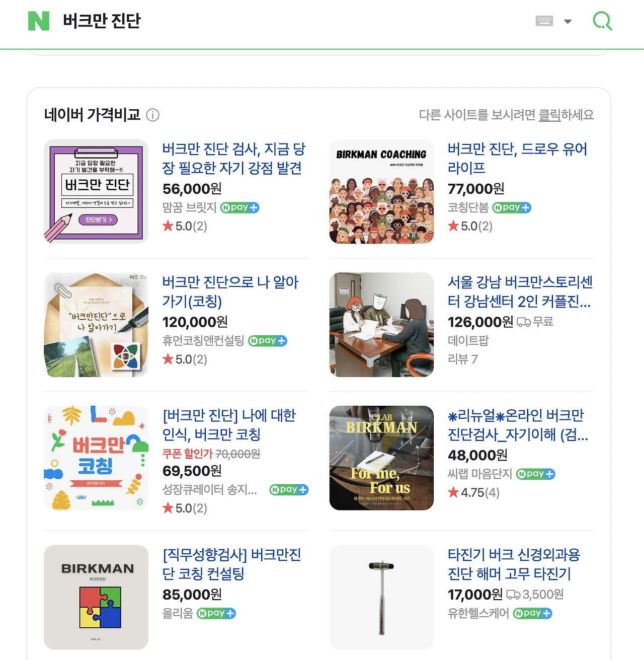Click Npay+ badge beside 휴먼코칭앤컨설팅

point(267,341)
